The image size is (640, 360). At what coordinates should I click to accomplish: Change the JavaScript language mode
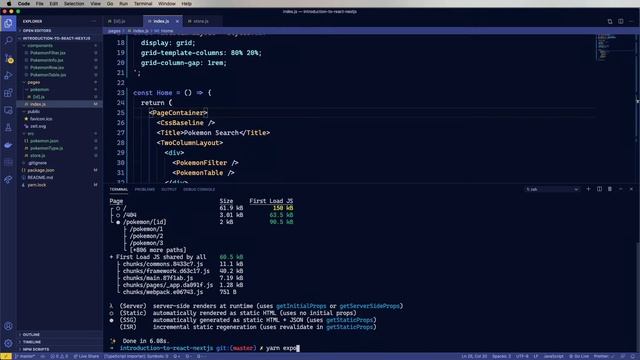point(553,356)
